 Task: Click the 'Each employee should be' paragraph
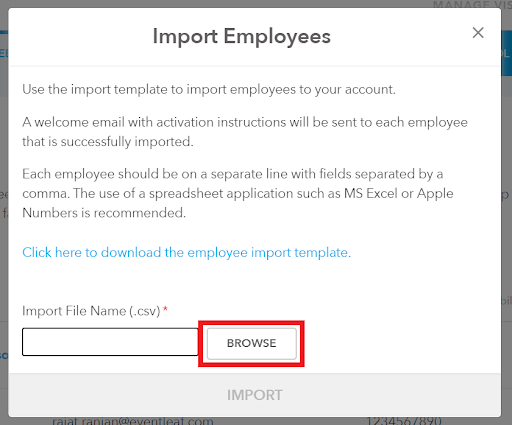238,193
